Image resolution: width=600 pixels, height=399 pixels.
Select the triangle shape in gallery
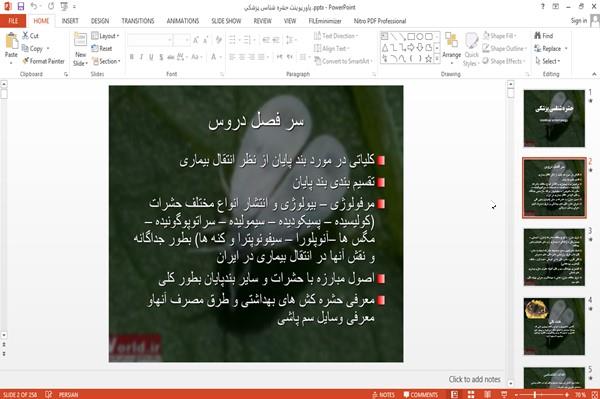point(385,47)
